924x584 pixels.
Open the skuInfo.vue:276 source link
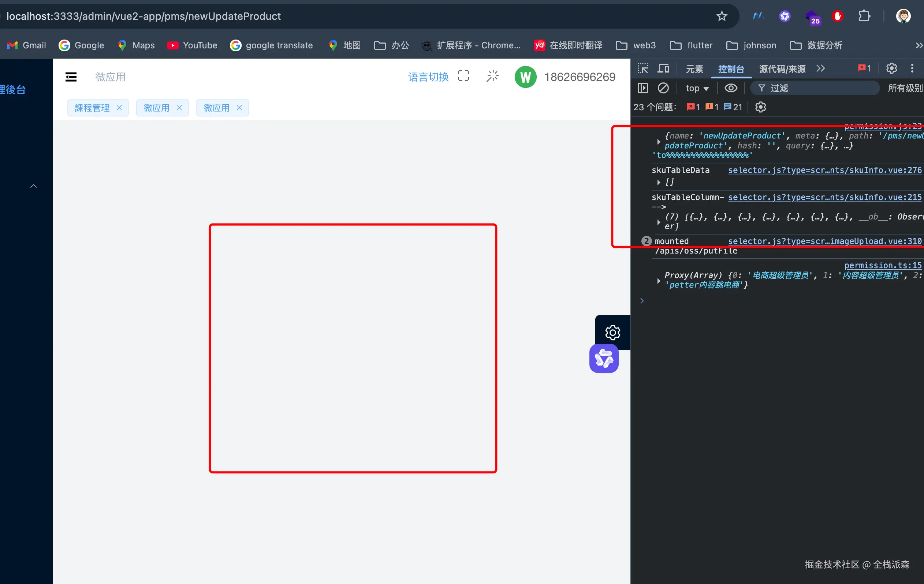(x=825, y=170)
